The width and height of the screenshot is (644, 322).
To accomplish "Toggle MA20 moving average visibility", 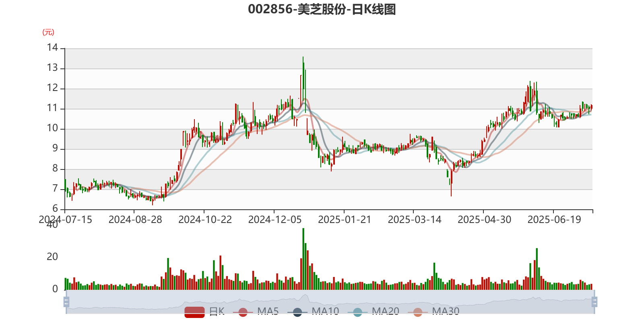I will coord(374,312).
